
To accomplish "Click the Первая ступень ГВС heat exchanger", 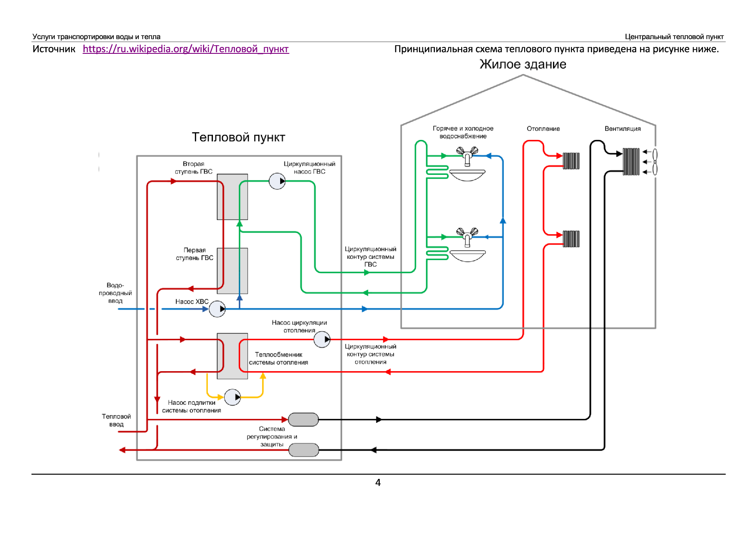I will [232, 271].
